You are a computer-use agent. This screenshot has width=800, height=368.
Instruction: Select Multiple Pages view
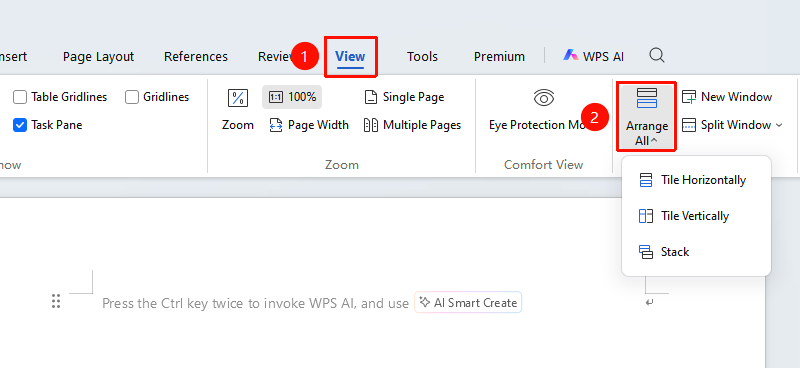coord(412,125)
